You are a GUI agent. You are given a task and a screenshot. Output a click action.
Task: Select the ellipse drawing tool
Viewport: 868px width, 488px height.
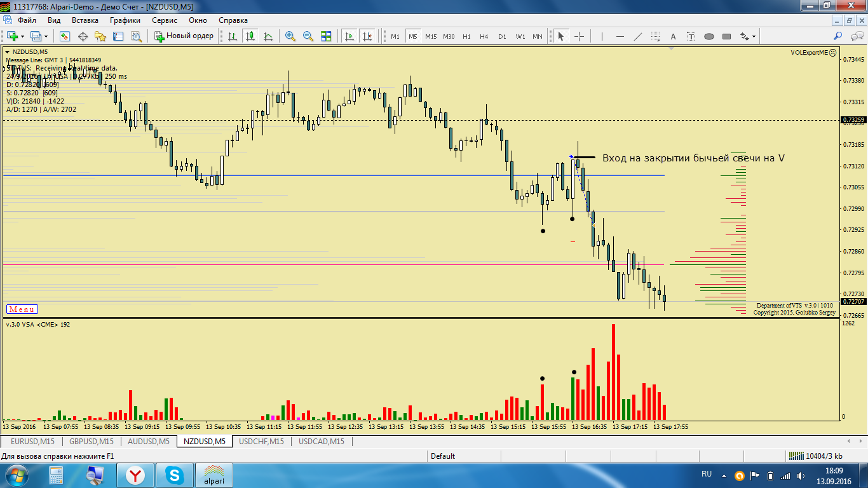(709, 36)
